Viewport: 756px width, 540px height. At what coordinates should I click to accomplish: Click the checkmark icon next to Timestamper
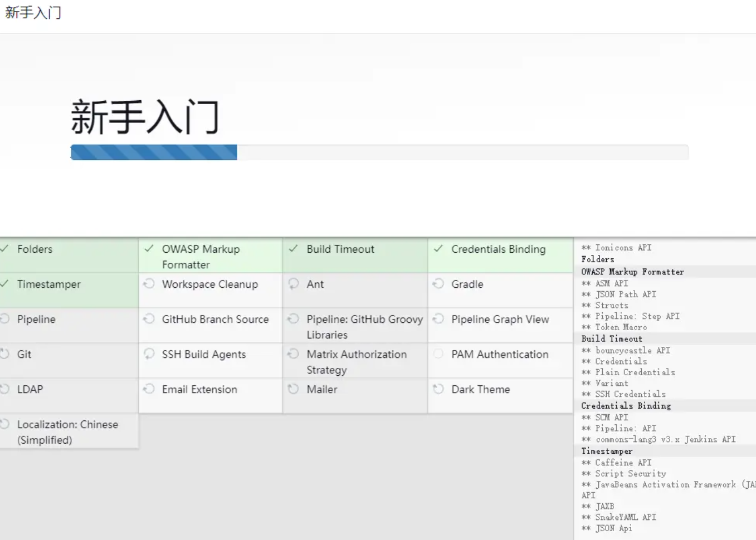click(4, 284)
